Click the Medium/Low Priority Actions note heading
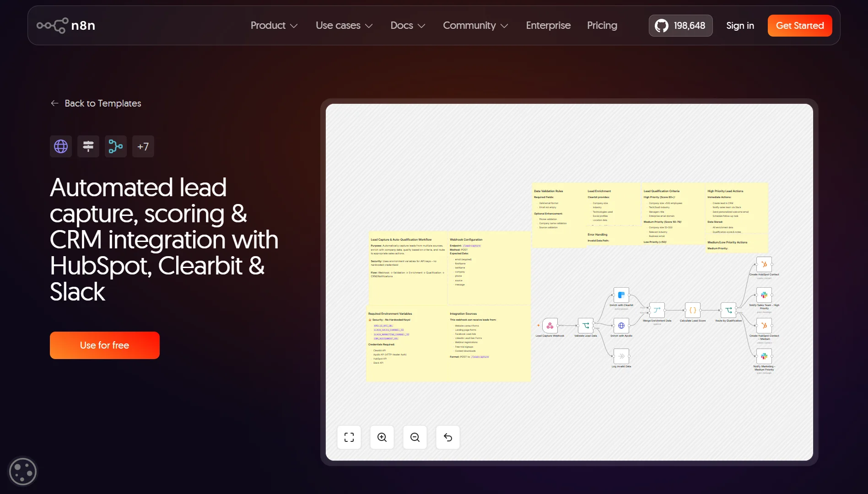Screen dimensions: 868x494 (x=727, y=242)
